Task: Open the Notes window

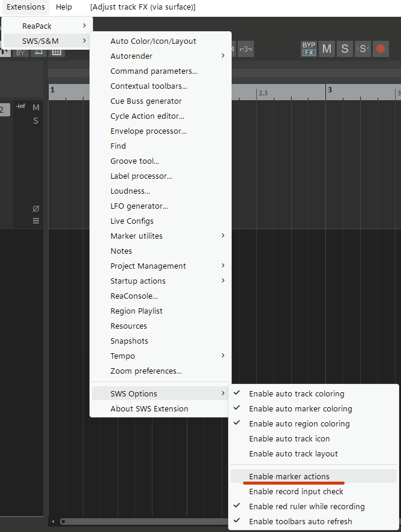Action: click(x=161, y=251)
